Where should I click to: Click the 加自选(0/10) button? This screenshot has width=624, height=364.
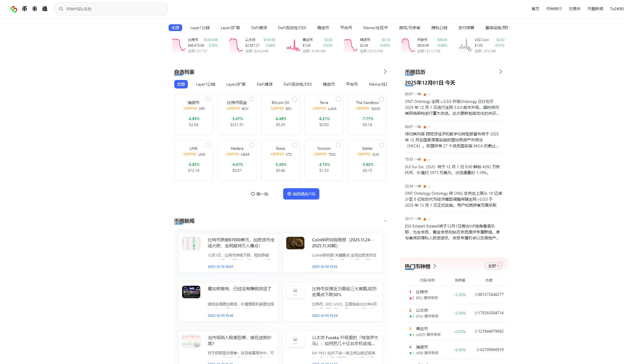point(301,194)
